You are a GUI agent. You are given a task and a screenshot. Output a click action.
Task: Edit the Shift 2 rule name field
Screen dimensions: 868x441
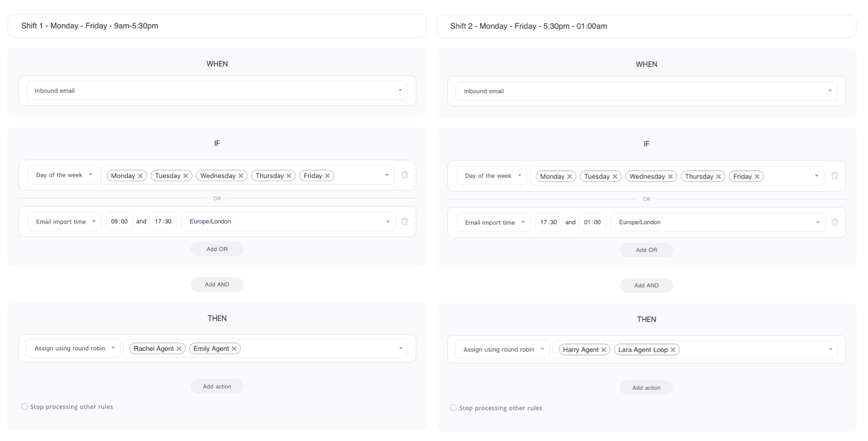(x=646, y=26)
